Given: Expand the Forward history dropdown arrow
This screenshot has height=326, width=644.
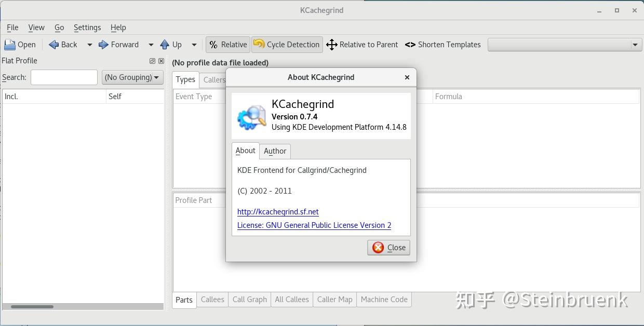Looking at the screenshot, I should [x=151, y=45].
